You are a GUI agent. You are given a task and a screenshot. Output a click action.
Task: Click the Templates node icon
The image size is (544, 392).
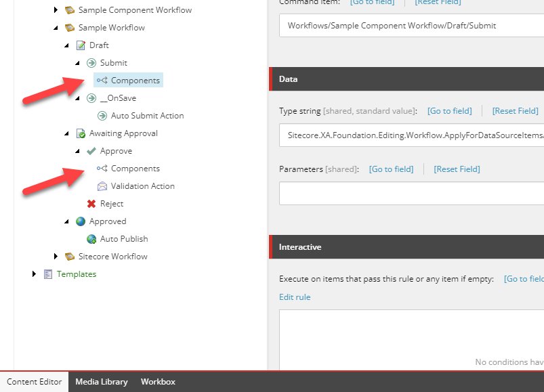(x=48, y=274)
